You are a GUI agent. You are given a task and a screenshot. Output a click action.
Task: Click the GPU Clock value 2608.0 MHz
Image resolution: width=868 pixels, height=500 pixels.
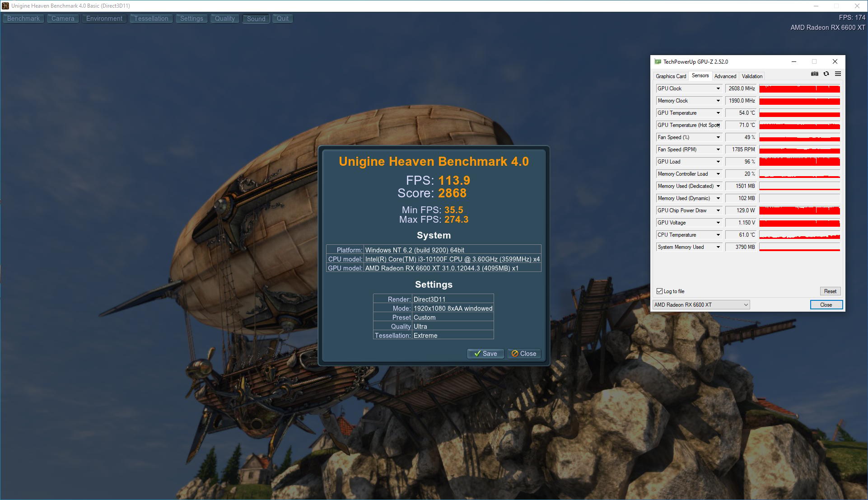(741, 89)
